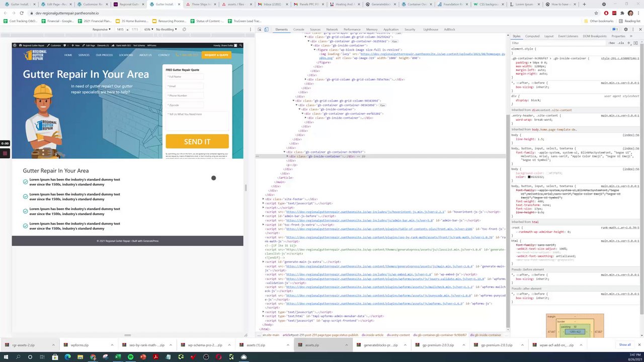Open a new browser tab
This screenshot has height=362, width=644.
(x=584, y=4)
